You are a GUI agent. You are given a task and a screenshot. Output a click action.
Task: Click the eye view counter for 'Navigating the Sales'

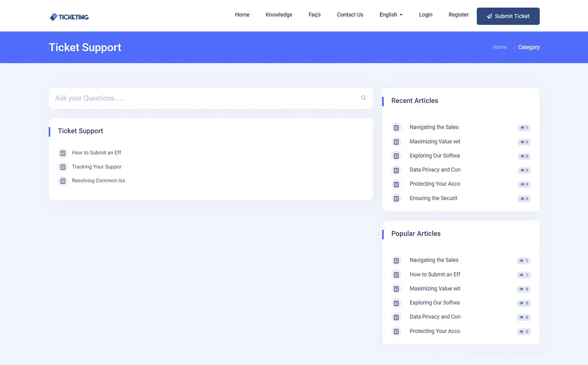coord(524,127)
